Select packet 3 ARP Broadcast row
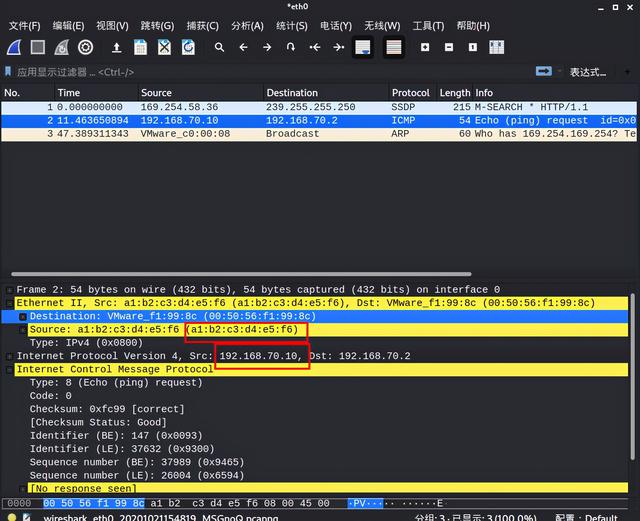The height and width of the screenshot is (521, 640). (319, 134)
